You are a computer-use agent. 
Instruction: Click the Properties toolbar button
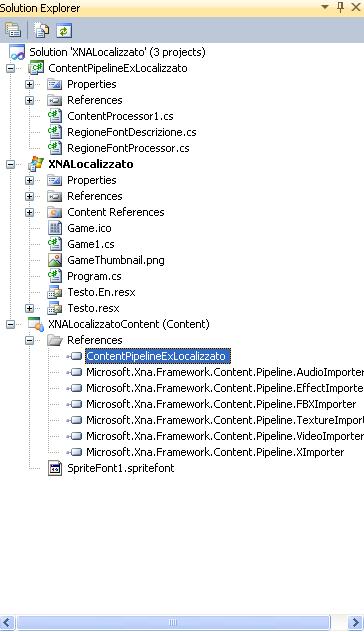click(13, 31)
